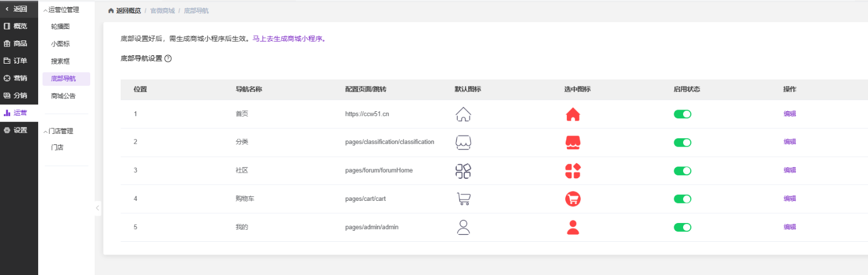Open 设置 in the left sidebar

[x=19, y=130]
